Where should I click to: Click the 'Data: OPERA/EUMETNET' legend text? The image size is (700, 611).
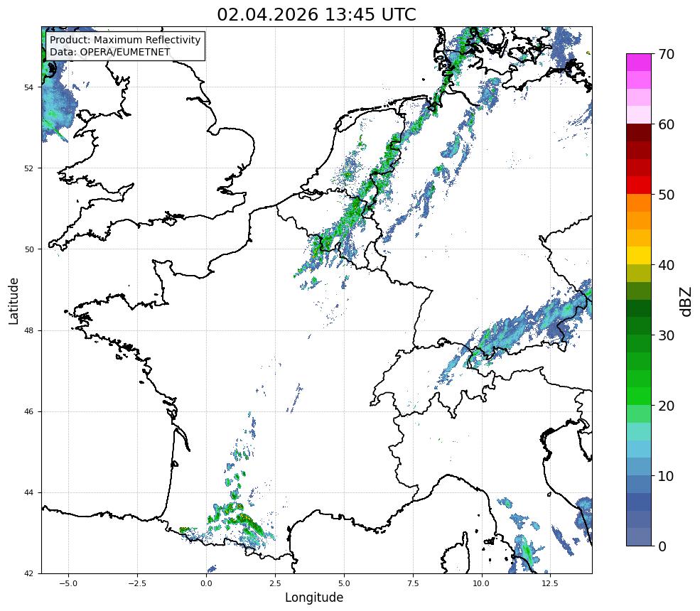110,52
